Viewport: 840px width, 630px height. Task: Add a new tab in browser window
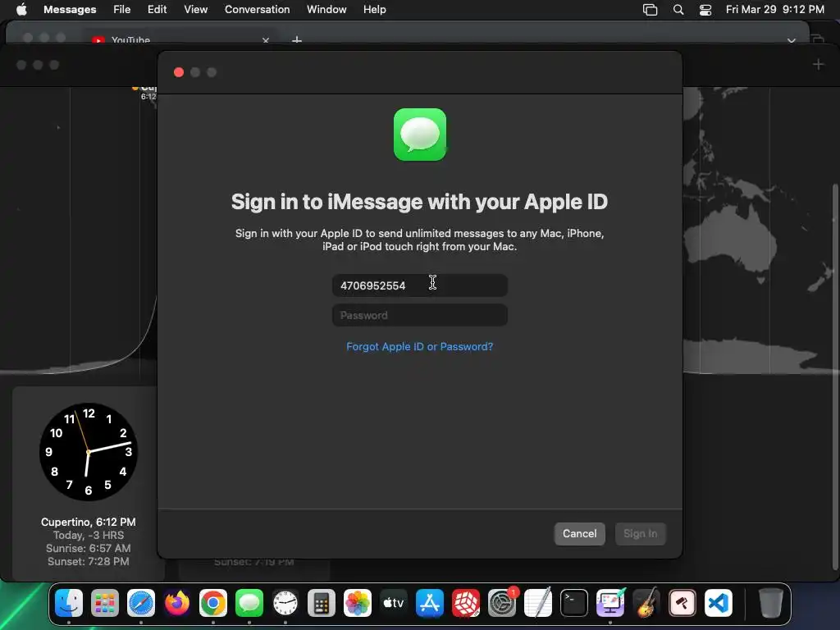click(x=297, y=40)
